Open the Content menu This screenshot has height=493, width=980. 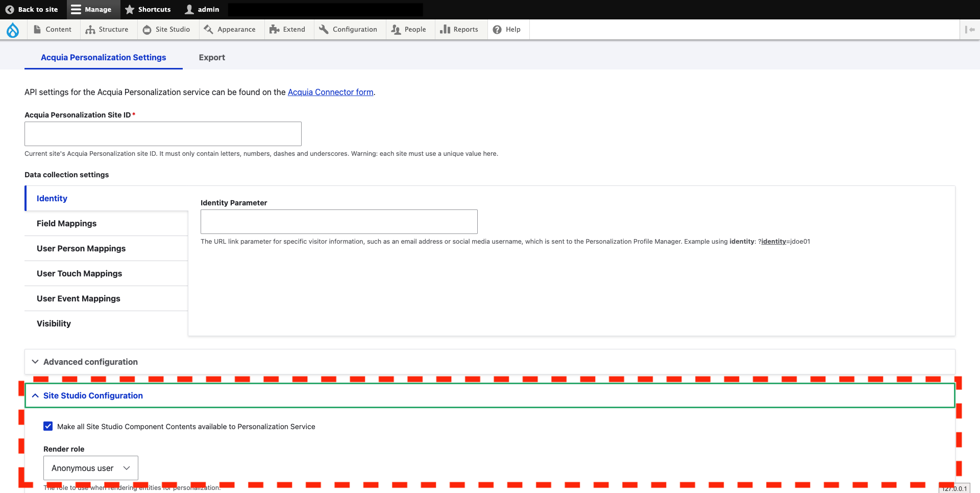point(53,30)
